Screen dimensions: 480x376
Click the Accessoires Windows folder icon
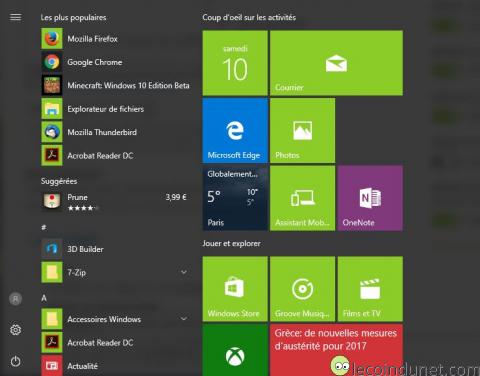pos(52,319)
